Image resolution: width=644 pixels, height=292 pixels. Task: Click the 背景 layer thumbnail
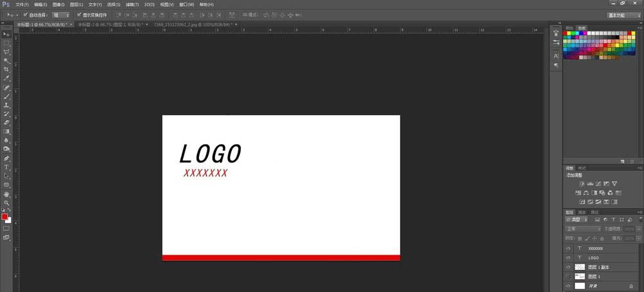[x=580, y=286]
